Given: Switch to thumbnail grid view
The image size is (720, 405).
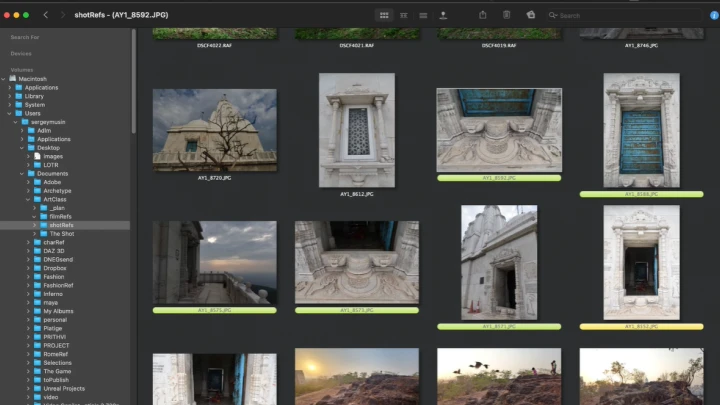Looking at the screenshot, I should coord(384,15).
